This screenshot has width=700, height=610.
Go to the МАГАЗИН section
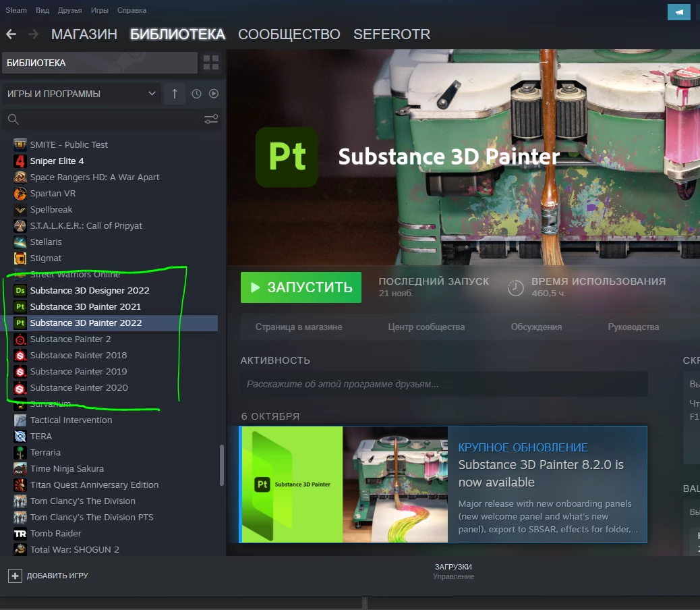(84, 34)
